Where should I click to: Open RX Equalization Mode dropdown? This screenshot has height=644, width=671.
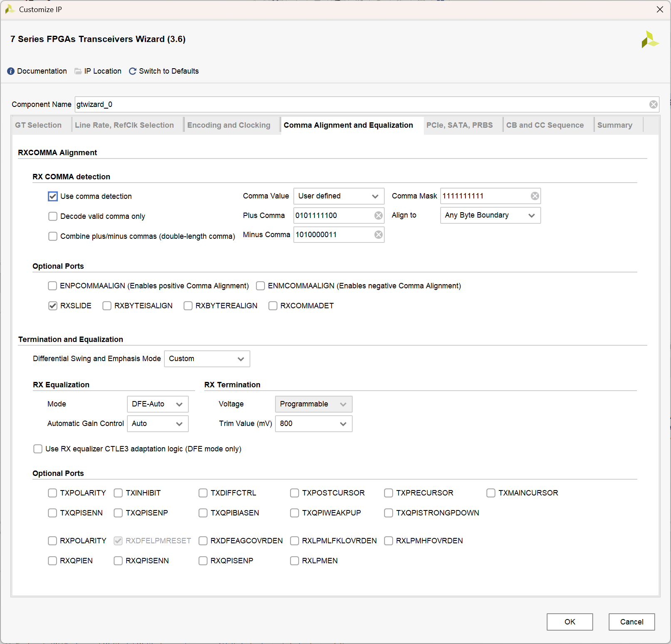pyautogui.click(x=158, y=404)
